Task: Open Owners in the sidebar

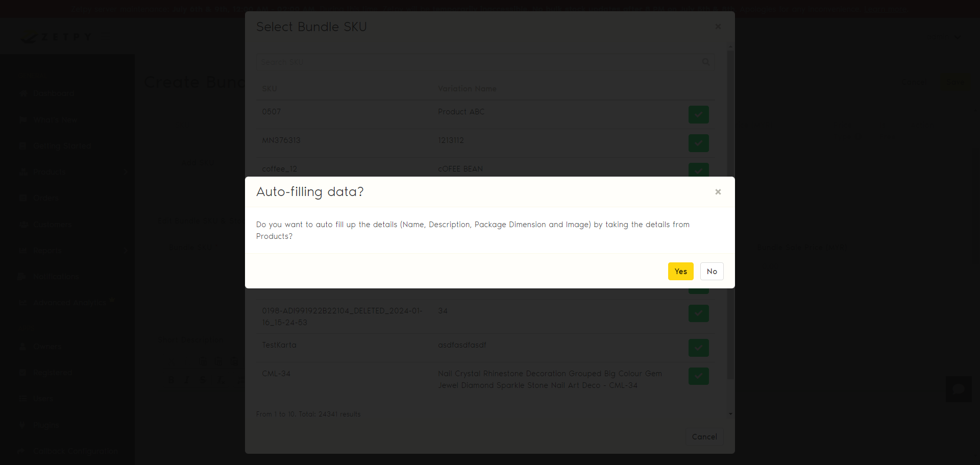Action: [x=47, y=347]
